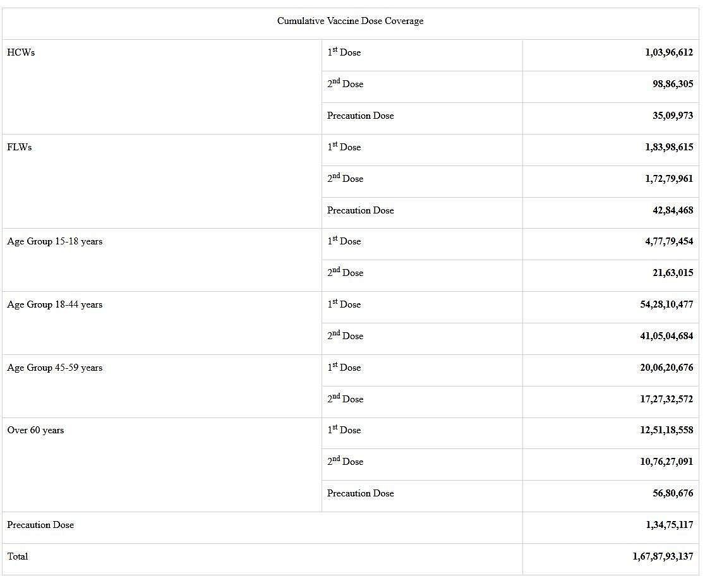
Task: Select the Age Group 45-59 years label
Action: pos(55,368)
